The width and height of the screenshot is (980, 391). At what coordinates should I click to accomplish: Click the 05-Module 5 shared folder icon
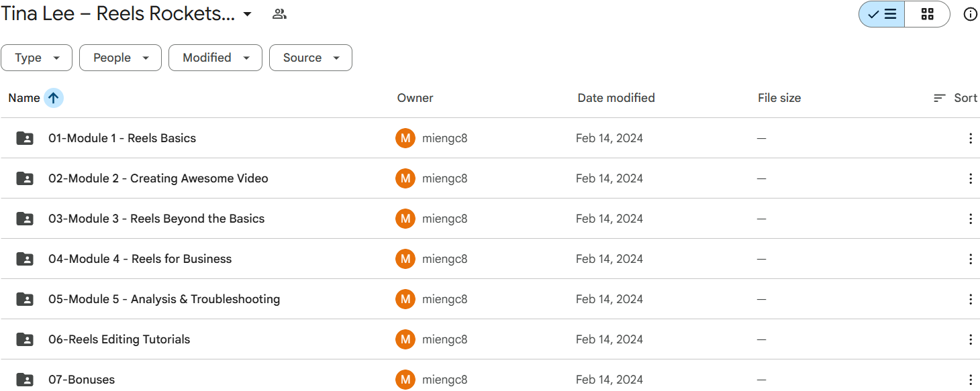tap(25, 299)
